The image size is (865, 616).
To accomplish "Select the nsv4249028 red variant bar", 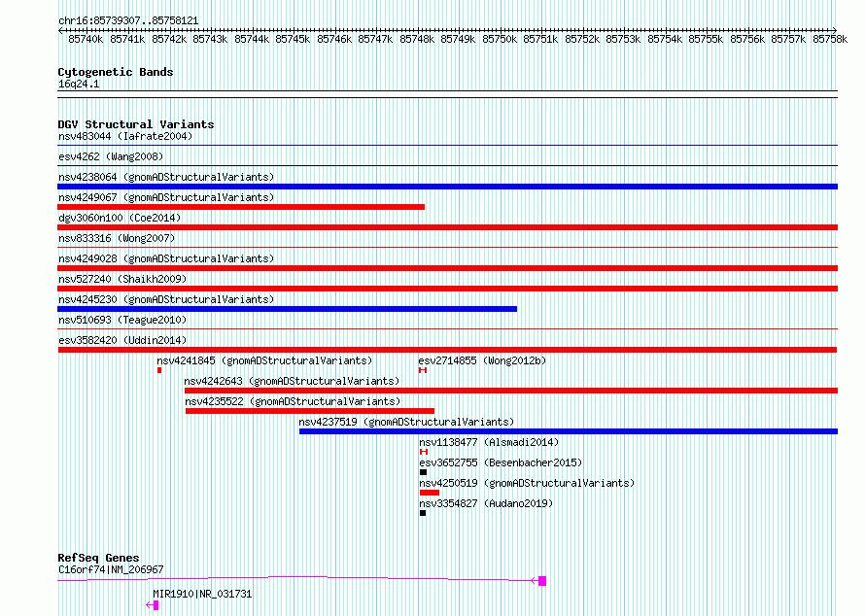I will point(447,268).
